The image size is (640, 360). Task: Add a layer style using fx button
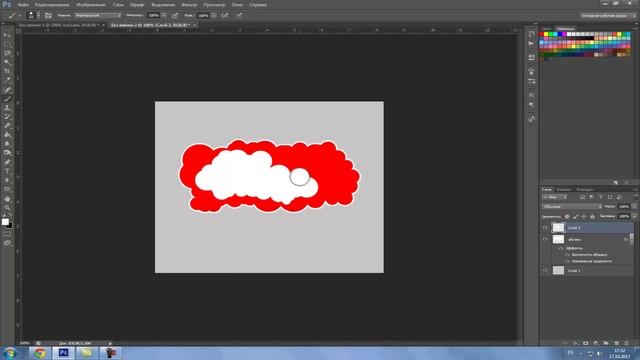(x=576, y=343)
